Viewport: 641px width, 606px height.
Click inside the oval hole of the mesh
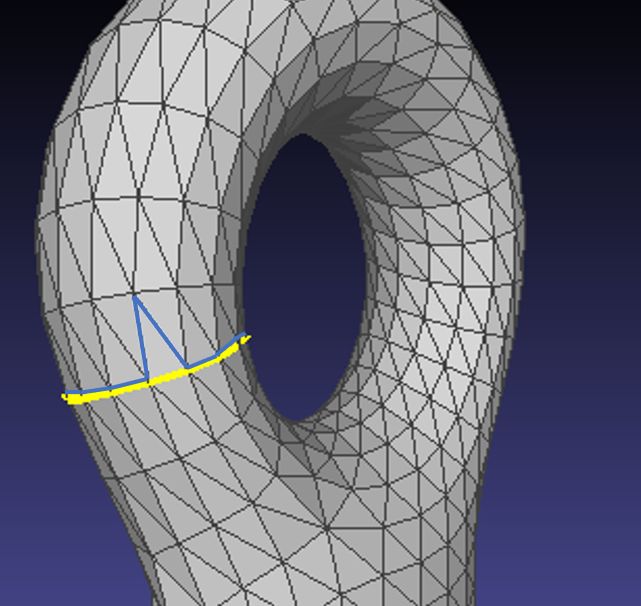(x=305, y=278)
